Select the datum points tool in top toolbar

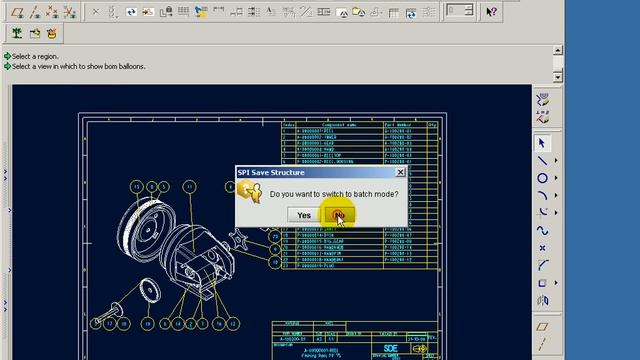(52, 12)
